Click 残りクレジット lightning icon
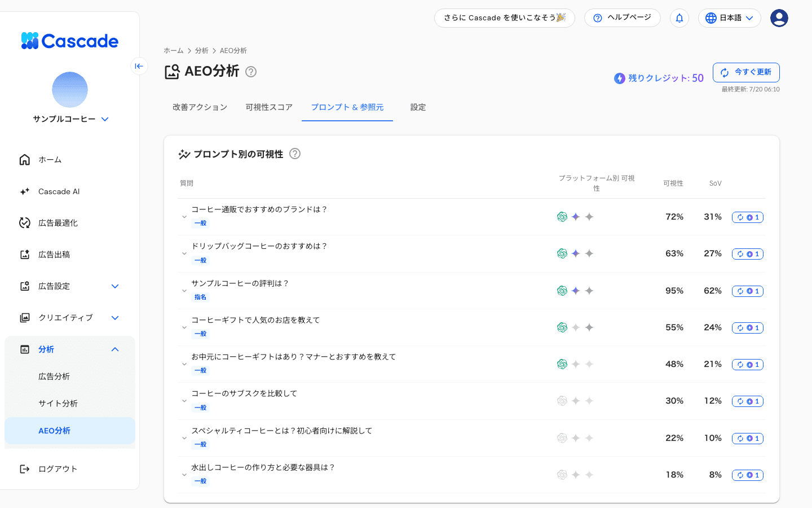812x508 pixels. 620,78
